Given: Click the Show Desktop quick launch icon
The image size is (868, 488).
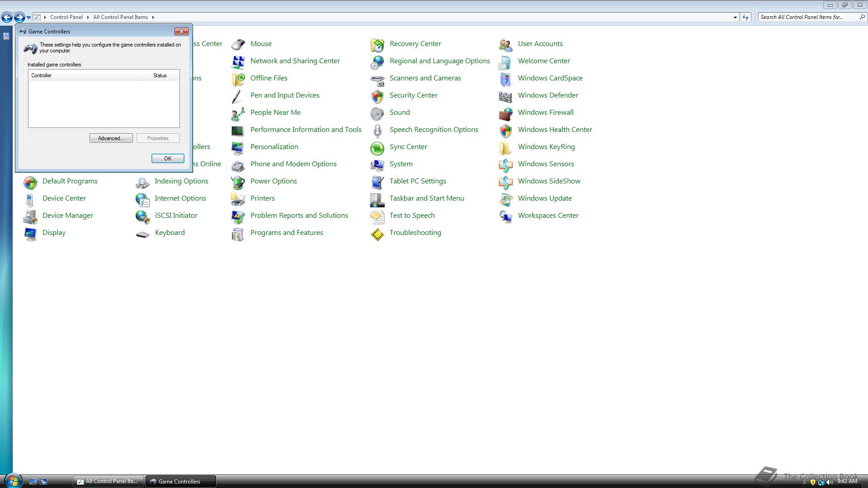Looking at the screenshot, I should tap(33, 482).
